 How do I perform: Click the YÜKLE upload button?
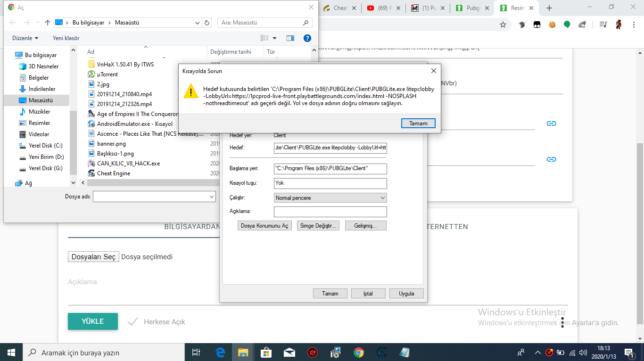(93, 321)
